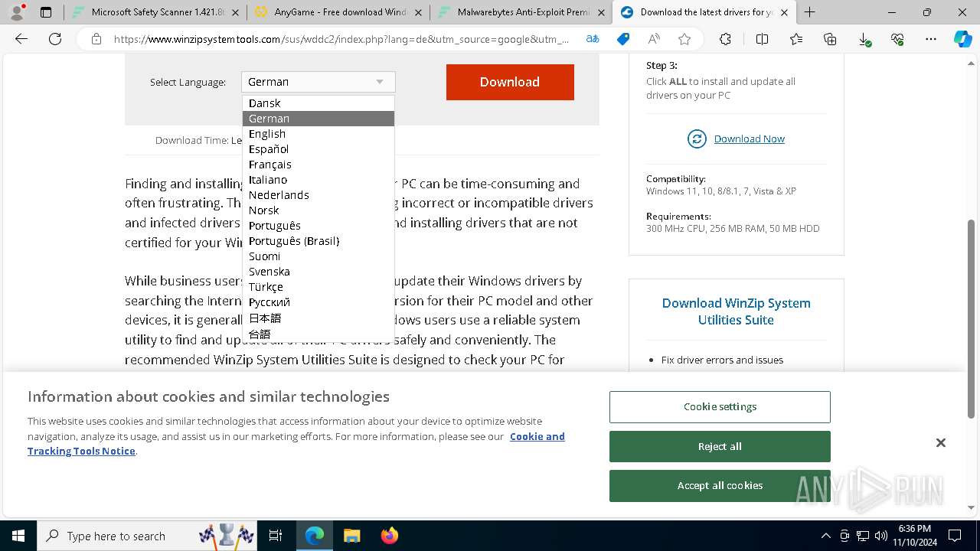Close the Microsoft Safety Scanner tab

coord(235,12)
